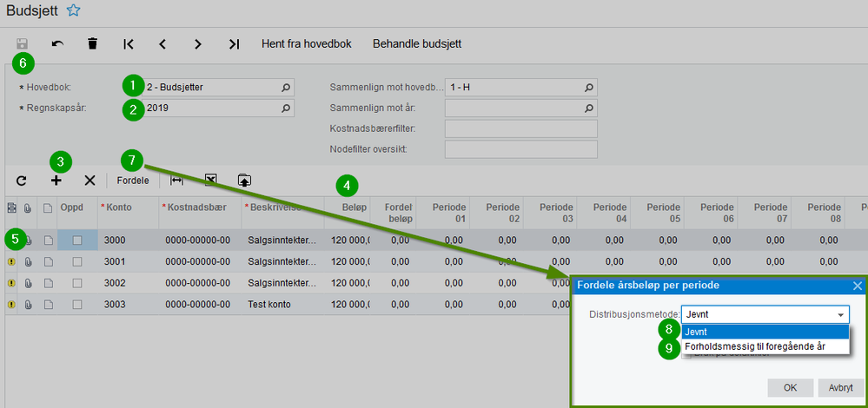Click the Periode 01 column header

click(442, 213)
